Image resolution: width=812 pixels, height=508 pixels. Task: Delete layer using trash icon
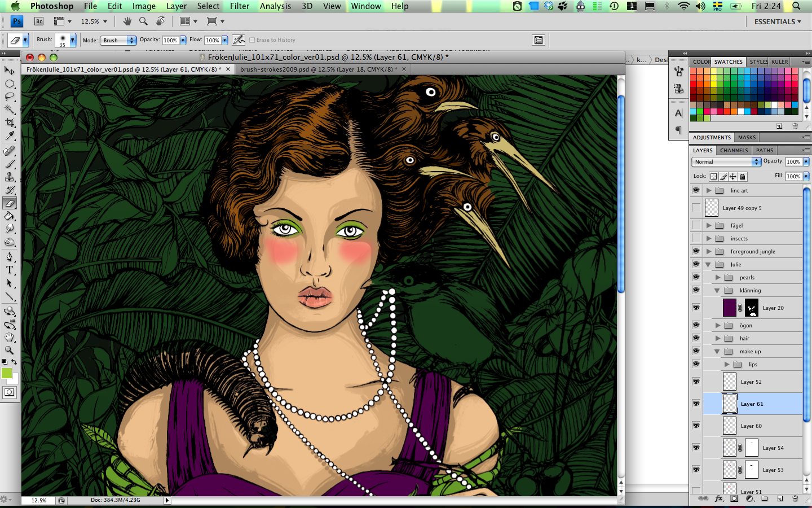(795, 498)
